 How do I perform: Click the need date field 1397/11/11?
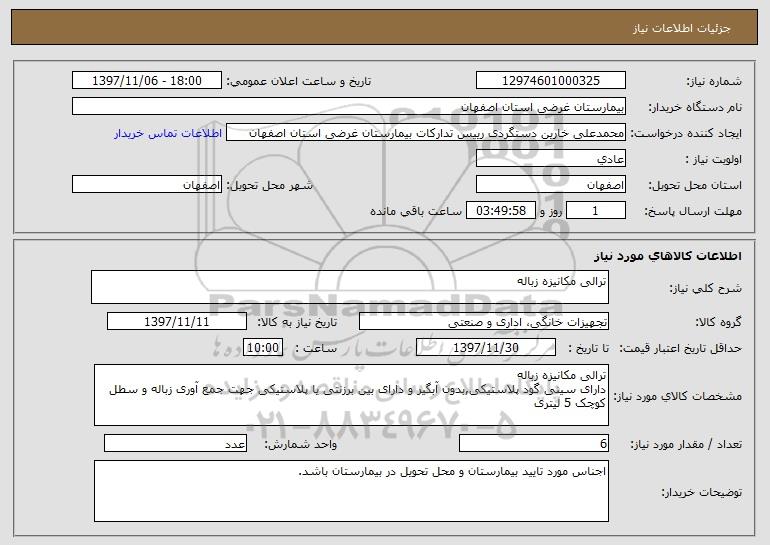point(177,322)
